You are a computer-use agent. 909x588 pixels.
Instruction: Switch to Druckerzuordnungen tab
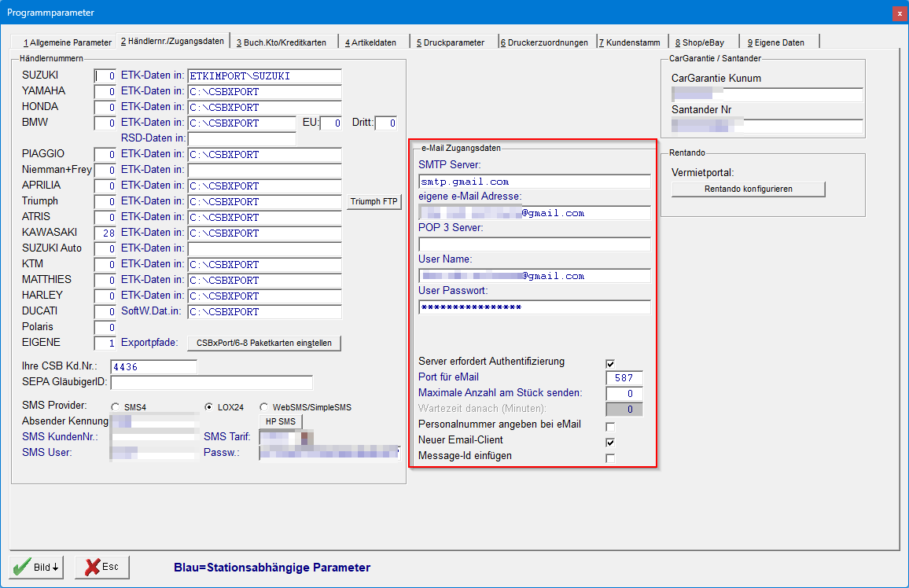point(545,42)
